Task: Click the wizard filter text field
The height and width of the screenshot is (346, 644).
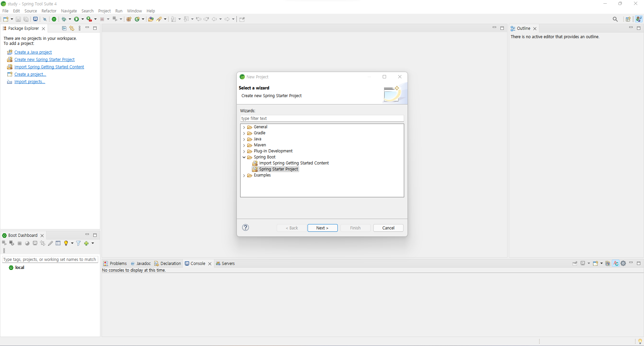Action: [x=322, y=119]
